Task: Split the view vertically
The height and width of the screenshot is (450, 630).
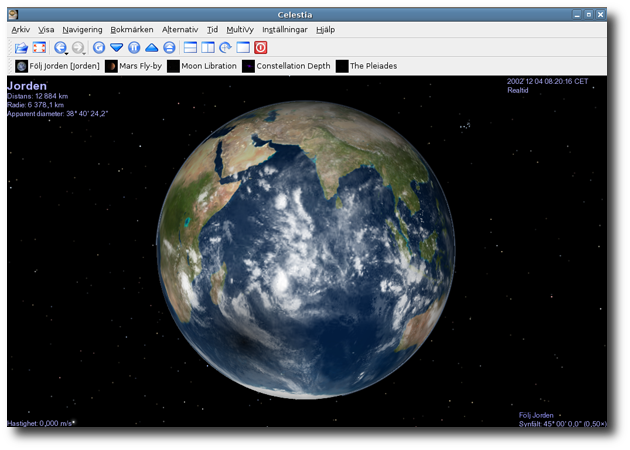Action: click(x=208, y=47)
